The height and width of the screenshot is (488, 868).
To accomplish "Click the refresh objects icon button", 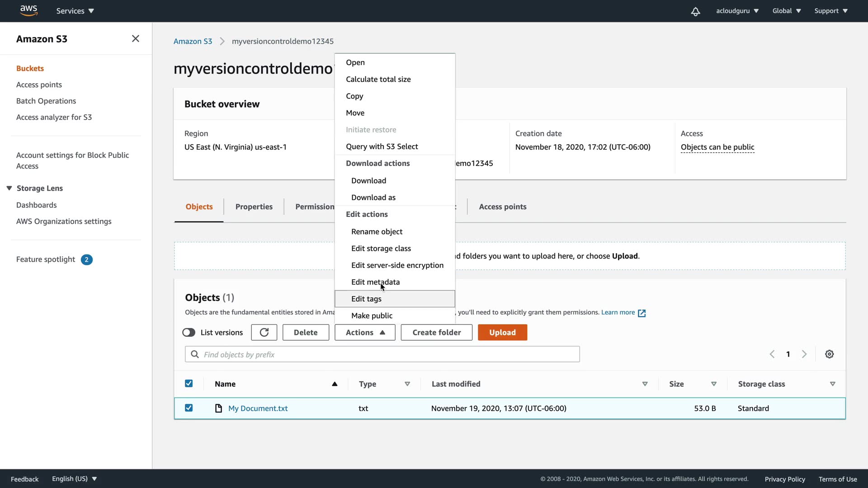I will pyautogui.click(x=264, y=333).
